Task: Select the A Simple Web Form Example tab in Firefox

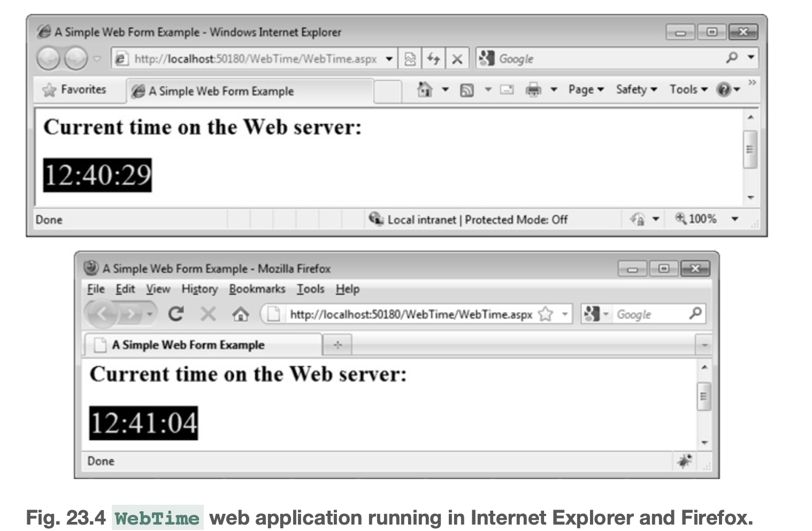Action: point(187,345)
